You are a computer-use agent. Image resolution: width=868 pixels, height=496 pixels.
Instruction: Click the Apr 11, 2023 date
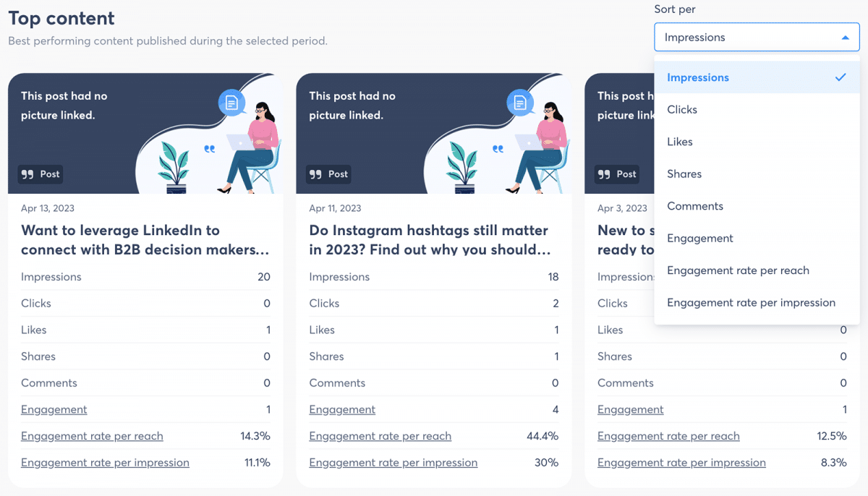[x=335, y=208]
